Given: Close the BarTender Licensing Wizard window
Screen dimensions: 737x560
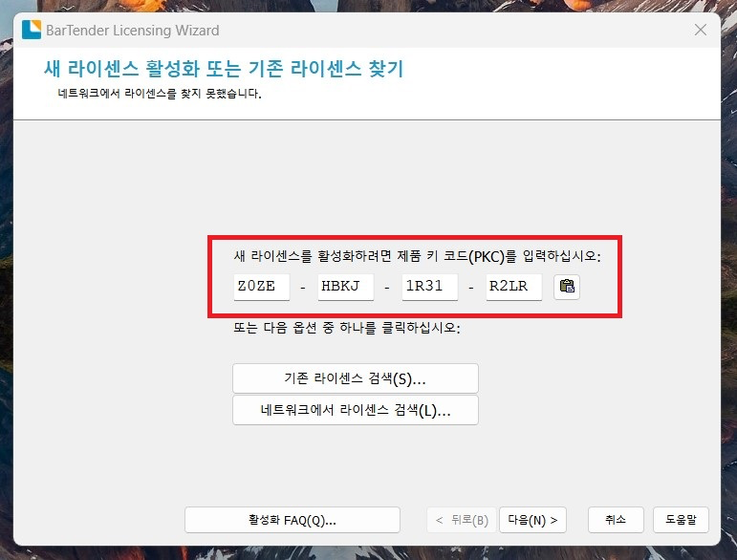Looking at the screenshot, I should [x=701, y=30].
